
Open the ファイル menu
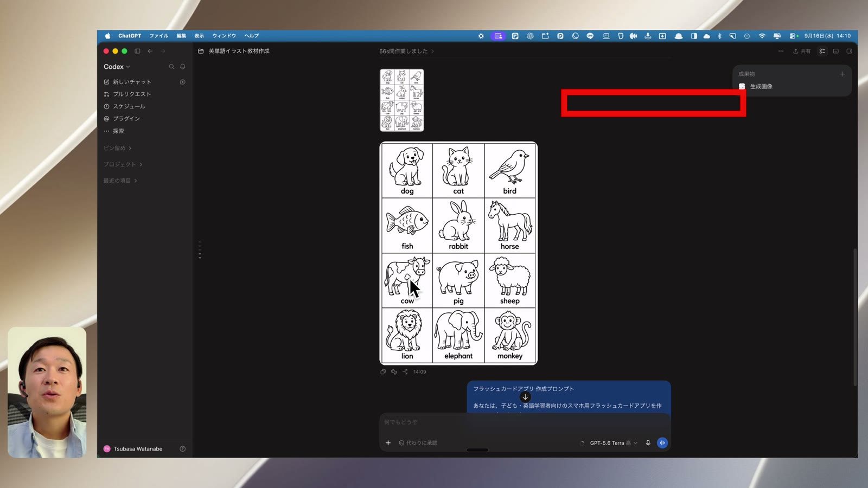159,36
